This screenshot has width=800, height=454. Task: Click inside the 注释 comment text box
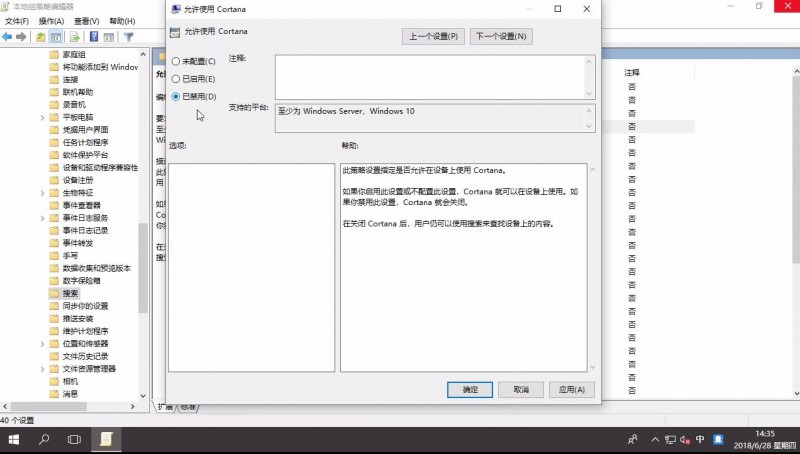pos(430,77)
